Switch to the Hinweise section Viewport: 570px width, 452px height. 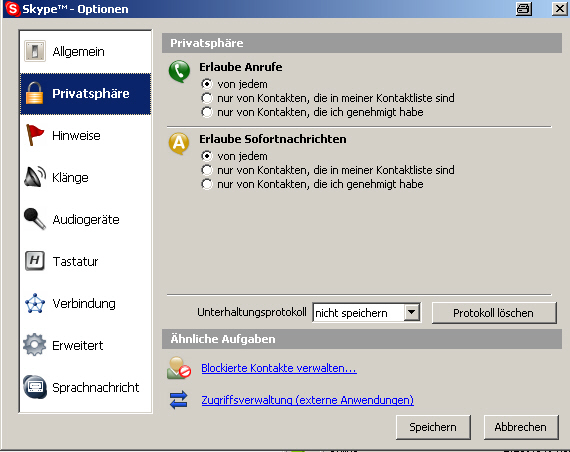(85, 136)
